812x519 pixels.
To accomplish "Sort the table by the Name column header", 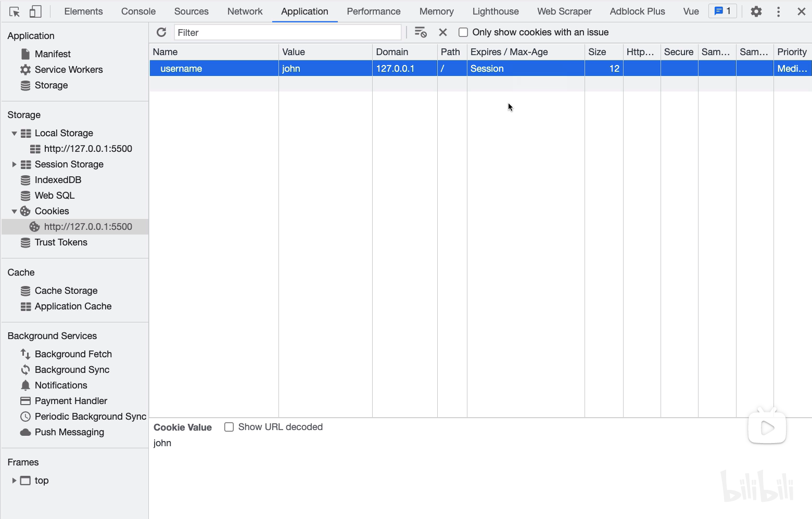I will tap(213, 52).
